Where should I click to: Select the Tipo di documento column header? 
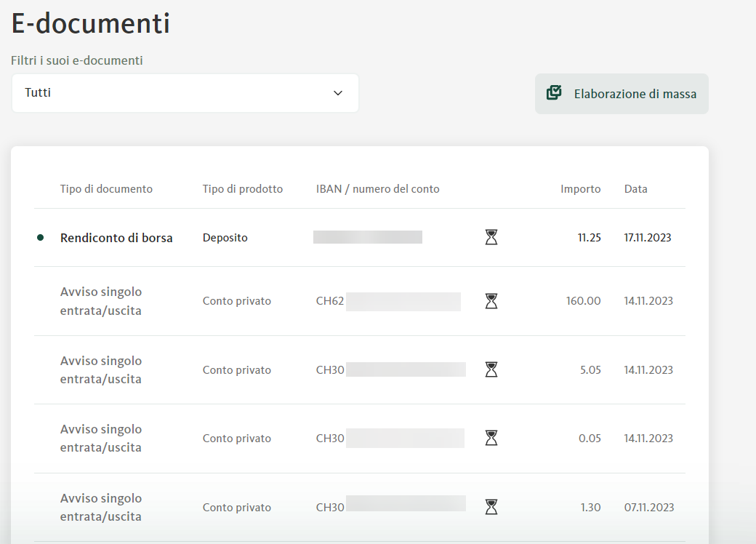106,188
